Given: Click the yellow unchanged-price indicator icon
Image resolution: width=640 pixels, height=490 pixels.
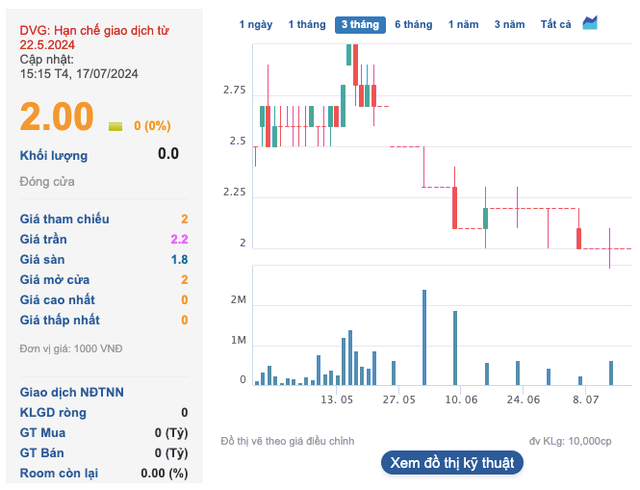Looking at the screenshot, I should [x=115, y=126].
